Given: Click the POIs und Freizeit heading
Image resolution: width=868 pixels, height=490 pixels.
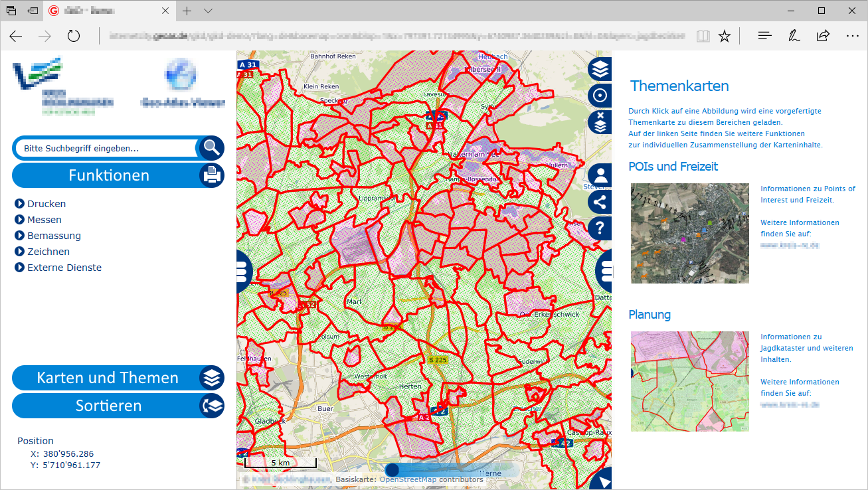Looking at the screenshot, I should (x=673, y=167).
